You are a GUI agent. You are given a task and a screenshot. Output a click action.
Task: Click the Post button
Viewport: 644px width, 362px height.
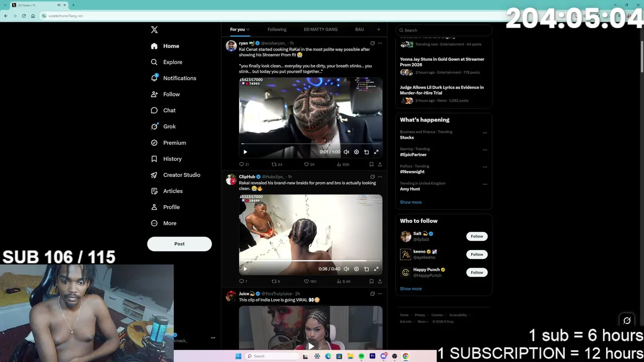(x=180, y=244)
